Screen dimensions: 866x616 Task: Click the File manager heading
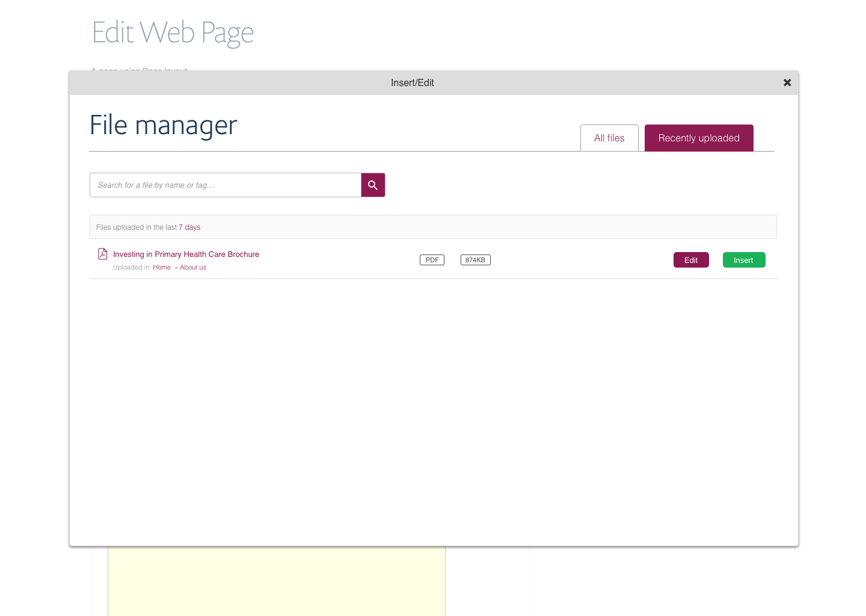coord(164,126)
